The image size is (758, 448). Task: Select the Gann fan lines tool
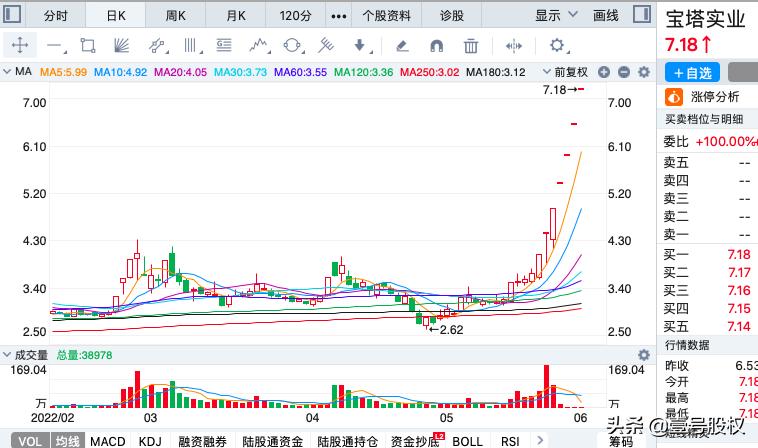tap(121, 45)
